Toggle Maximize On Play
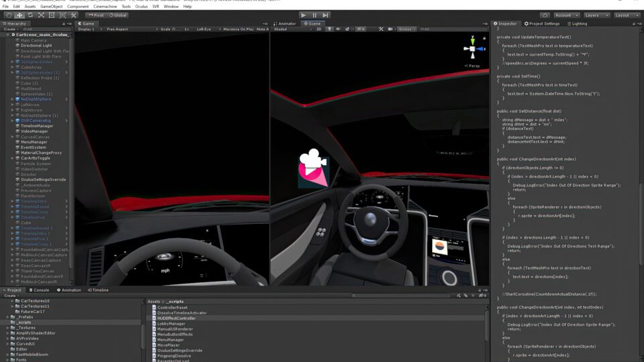This screenshot has width=644, height=362. (238, 29)
